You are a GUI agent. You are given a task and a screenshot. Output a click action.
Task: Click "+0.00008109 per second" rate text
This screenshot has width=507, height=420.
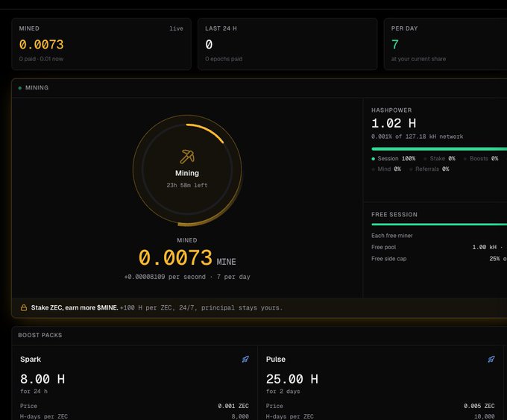[165, 277]
